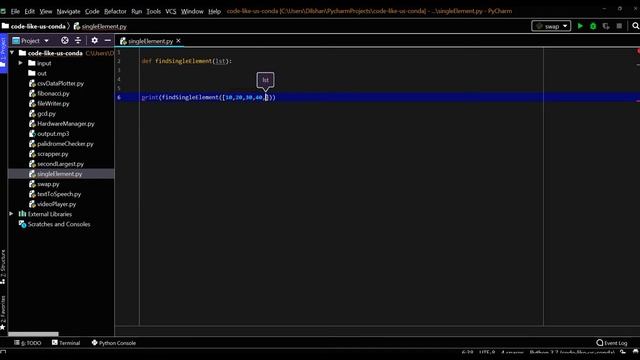Click singleElement.py breadcrumb in navigation bar
The width and height of the screenshot is (640, 360).
point(104,27)
